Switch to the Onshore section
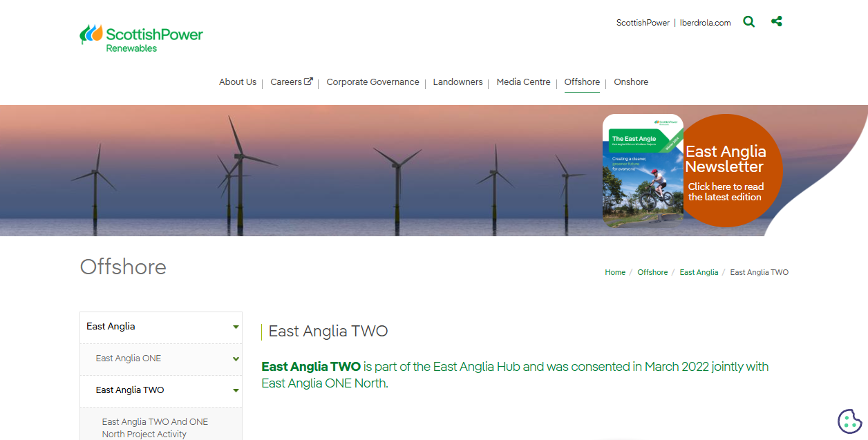Screen dimensions: 868x440 pyautogui.click(x=630, y=82)
